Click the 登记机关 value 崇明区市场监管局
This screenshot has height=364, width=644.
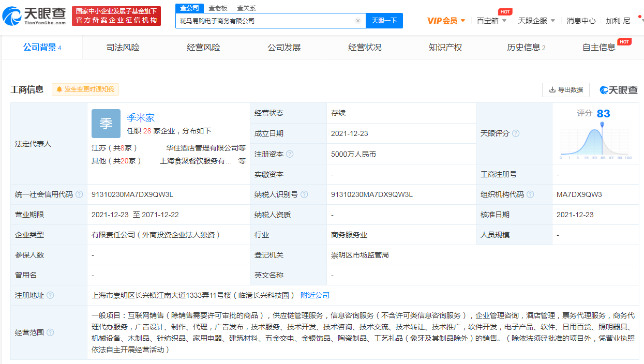360,255
